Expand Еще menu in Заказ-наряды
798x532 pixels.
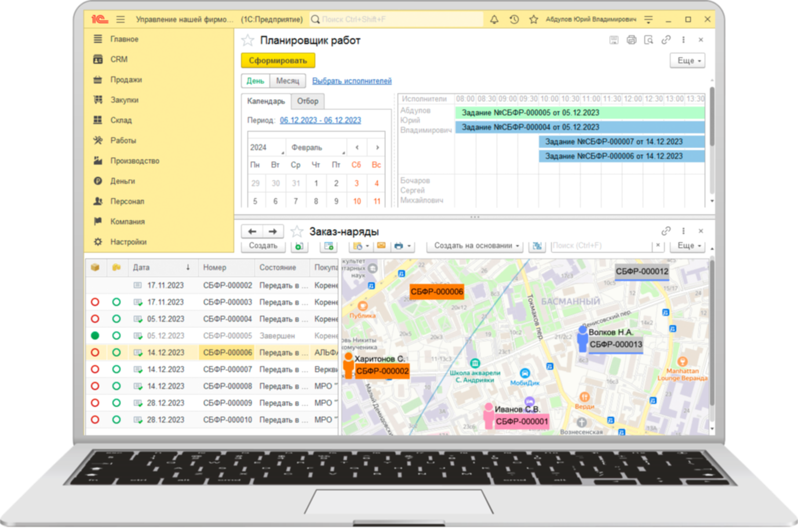click(x=688, y=246)
